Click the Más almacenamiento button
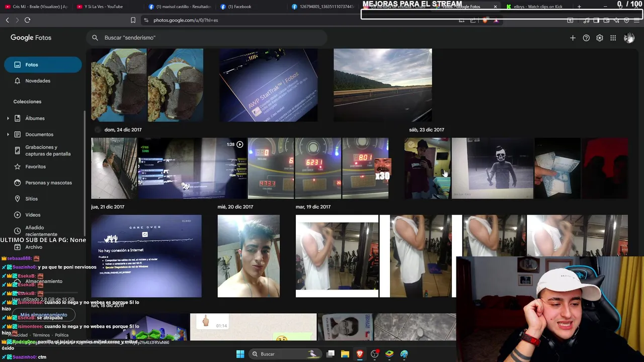The image size is (644, 362). [44, 315]
